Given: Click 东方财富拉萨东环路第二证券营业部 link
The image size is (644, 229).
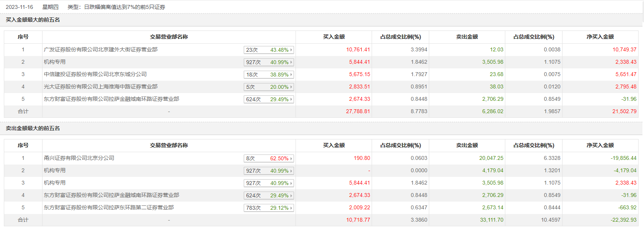Looking at the screenshot, I should [109, 207].
